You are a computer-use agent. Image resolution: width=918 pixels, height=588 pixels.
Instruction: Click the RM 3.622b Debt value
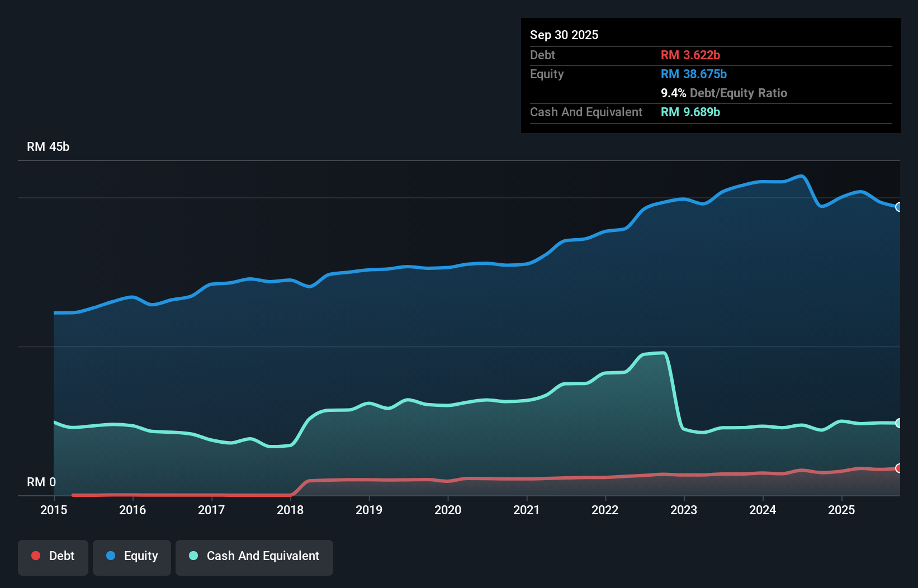click(690, 55)
